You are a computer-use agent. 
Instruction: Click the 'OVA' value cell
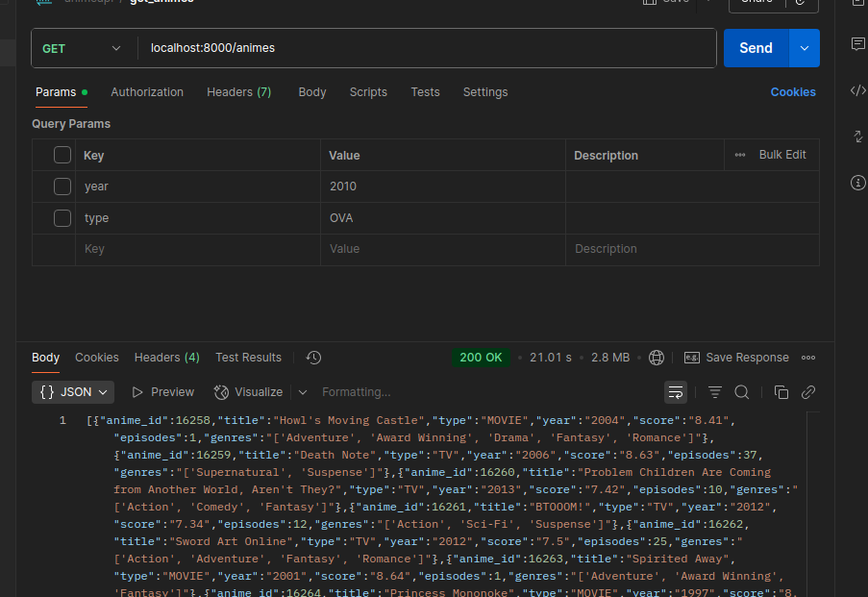443,218
